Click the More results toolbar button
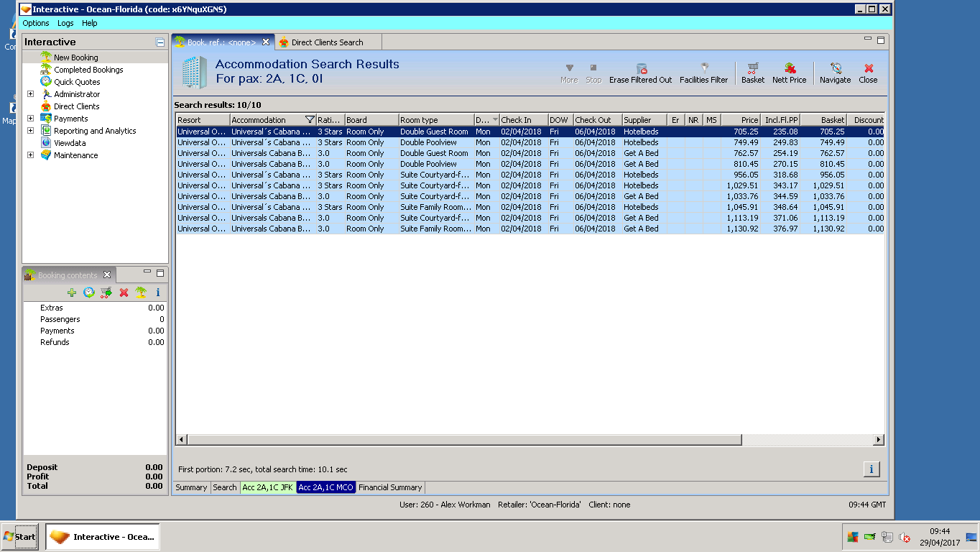980x552 pixels. (569, 73)
